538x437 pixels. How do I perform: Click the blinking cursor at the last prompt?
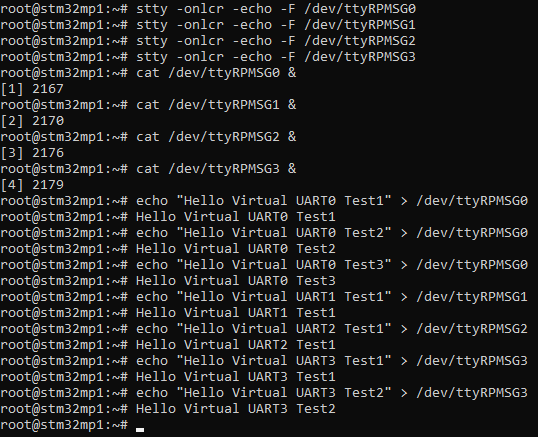[140, 429]
